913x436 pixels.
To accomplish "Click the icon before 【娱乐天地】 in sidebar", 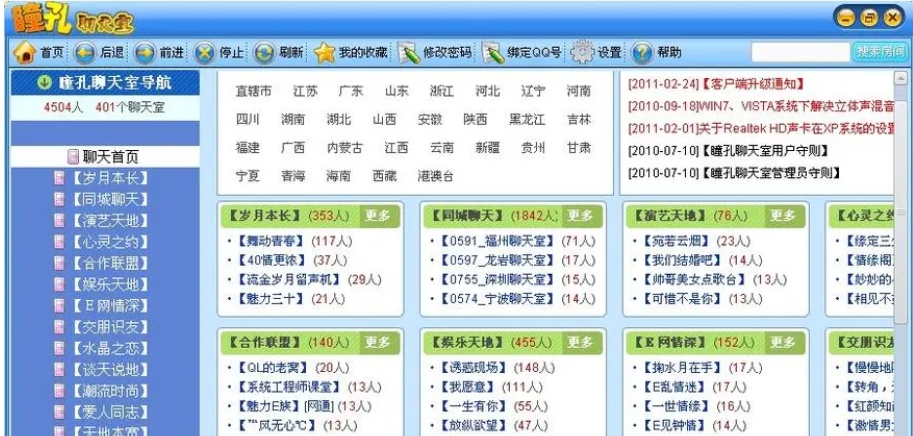I will [x=59, y=284].
